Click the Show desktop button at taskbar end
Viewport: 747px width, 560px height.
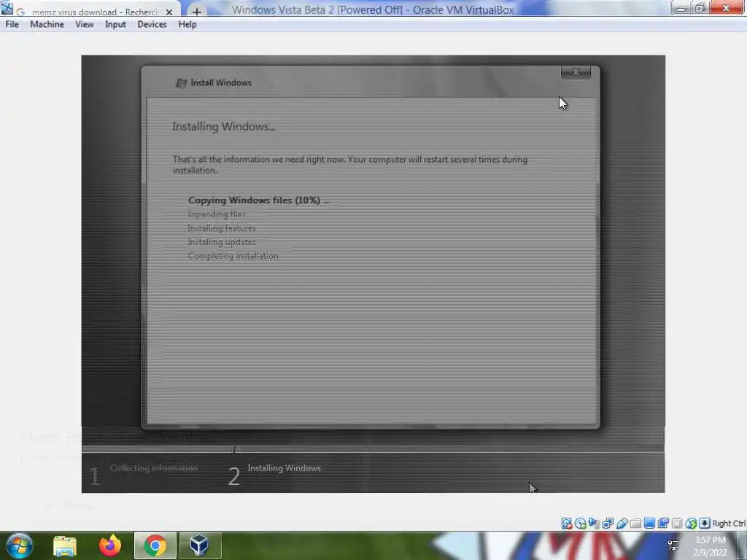coord(742,545)
